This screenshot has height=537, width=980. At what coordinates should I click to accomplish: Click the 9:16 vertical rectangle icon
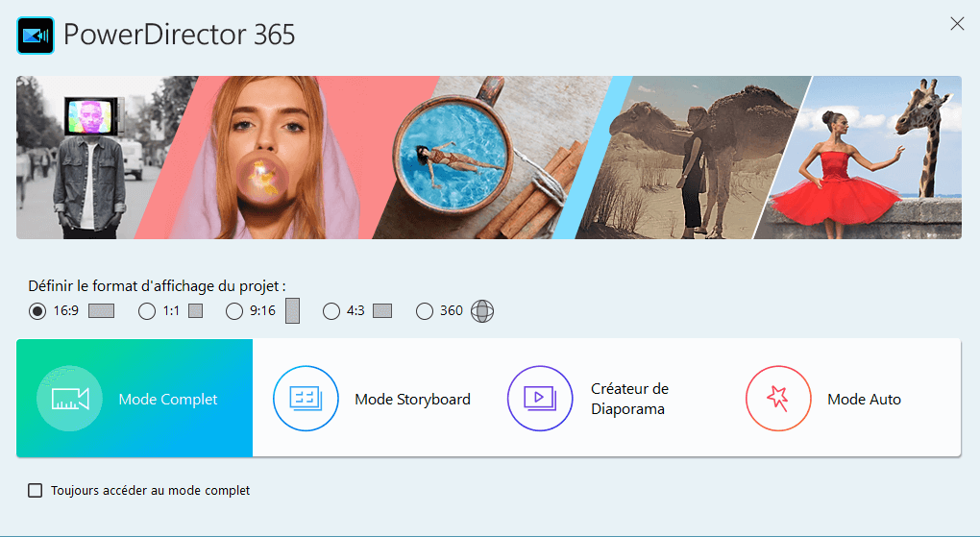(x=292, y=310)
